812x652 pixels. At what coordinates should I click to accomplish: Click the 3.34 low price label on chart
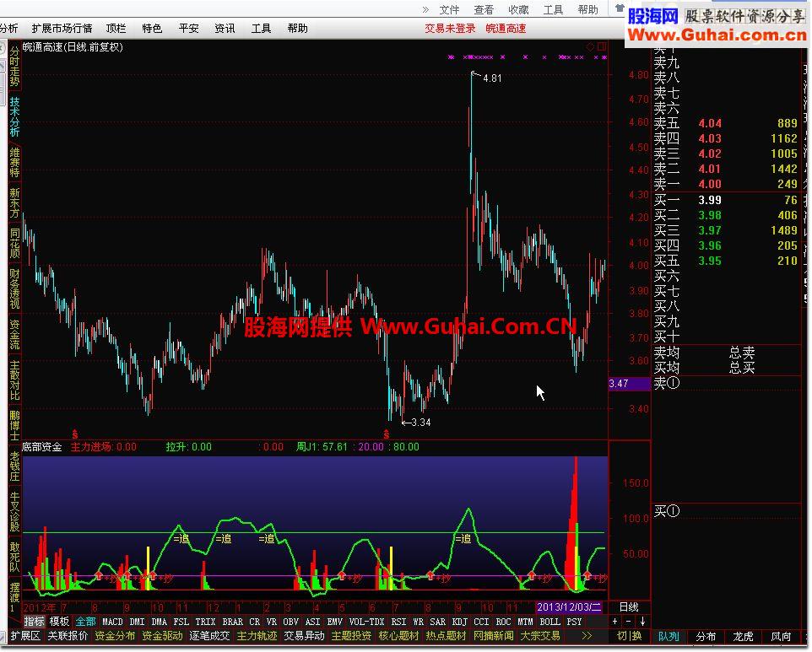click(x=421, y=423)
